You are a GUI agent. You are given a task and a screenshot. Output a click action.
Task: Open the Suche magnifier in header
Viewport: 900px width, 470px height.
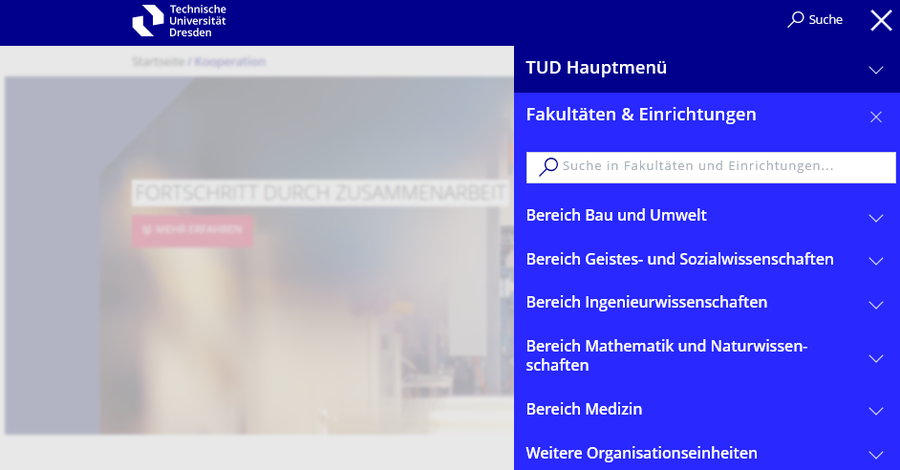[x=796, y=19]
